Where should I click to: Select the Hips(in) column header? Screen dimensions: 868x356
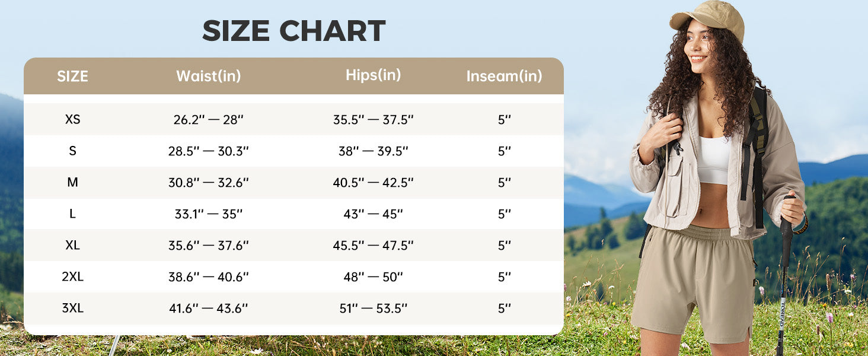coord(374,75)
